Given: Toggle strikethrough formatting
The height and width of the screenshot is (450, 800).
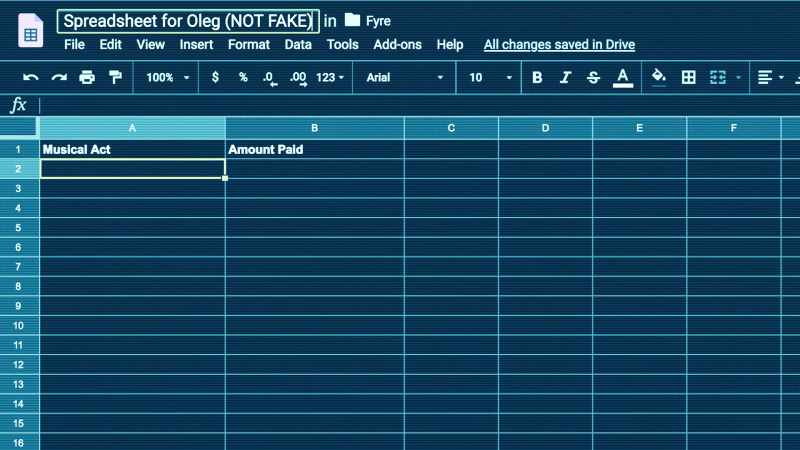Looking at the screenshot, I should pos(593,78).
